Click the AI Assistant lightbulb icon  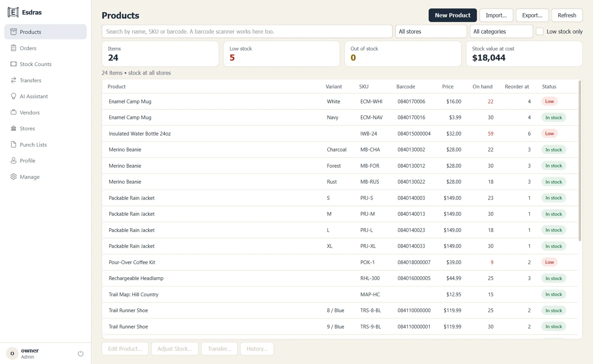(x=13, y=96)
